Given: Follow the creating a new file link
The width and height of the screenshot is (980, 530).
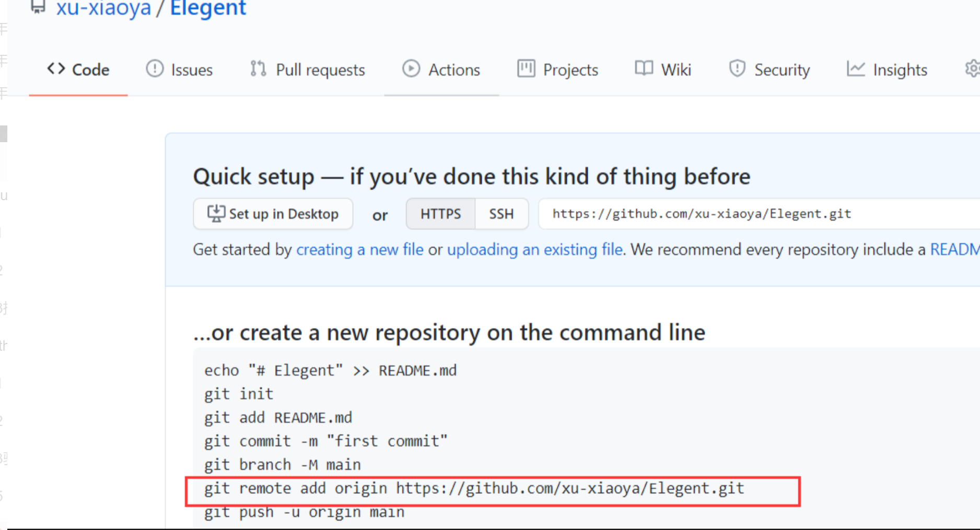Looking at the screenshot, I should tap(360, 250).
